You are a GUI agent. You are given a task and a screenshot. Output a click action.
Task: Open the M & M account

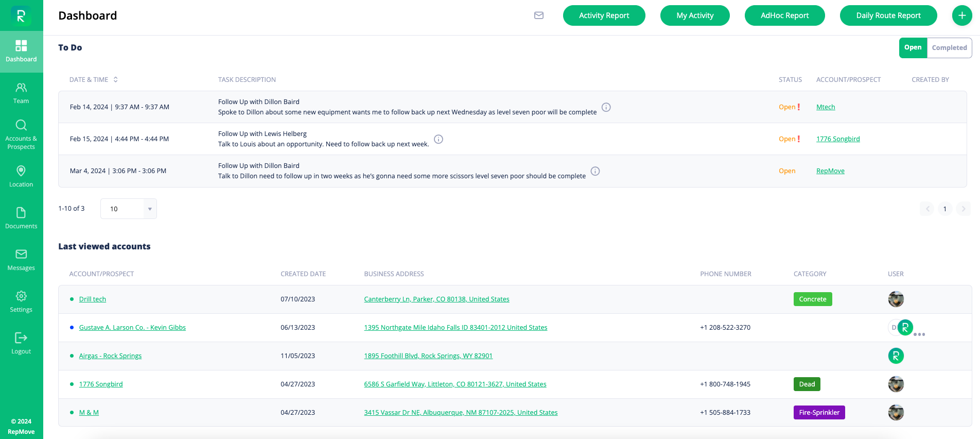click(x=89, y=413)
